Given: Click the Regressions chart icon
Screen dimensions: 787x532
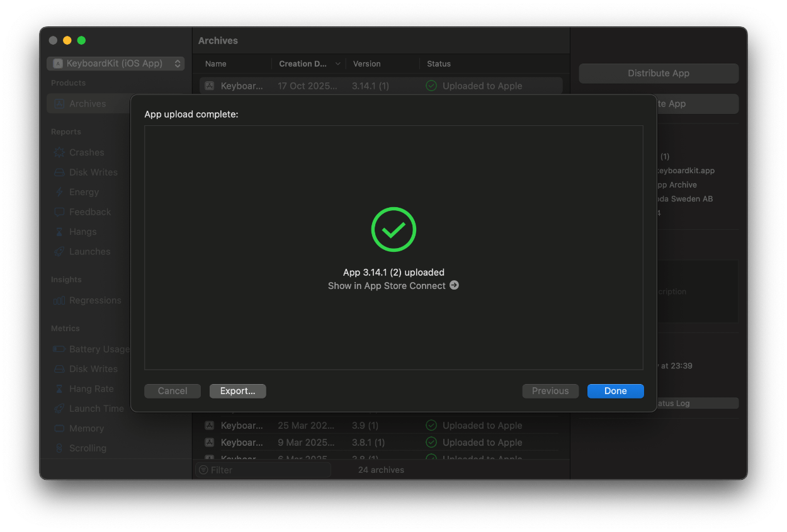Looking at the screenshot, I should point(59,301).
